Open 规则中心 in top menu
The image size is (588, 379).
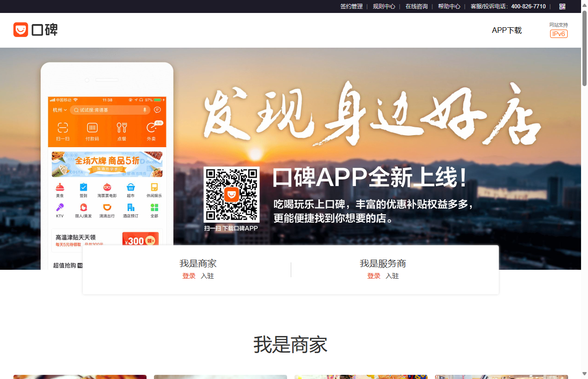click(x=384, y=6)
